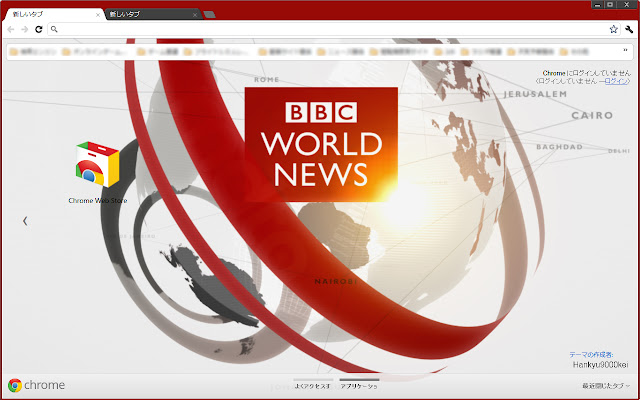Close the Chrome window
Viewport: 640px width, 400px height.
(627, 4)
